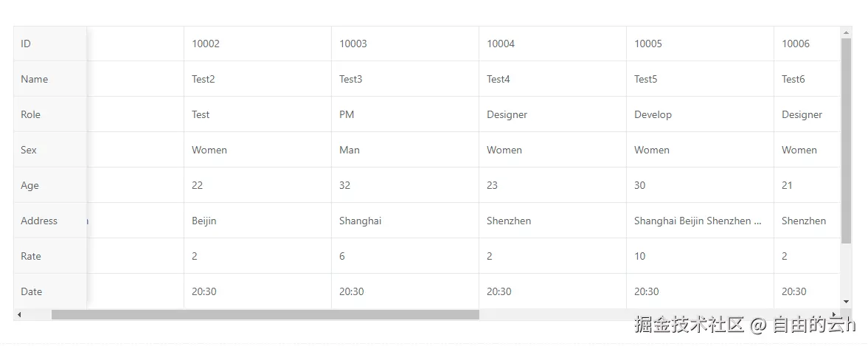
Task: Click the vertical scrollbar thumb
Action: click(x=846, y=140)
